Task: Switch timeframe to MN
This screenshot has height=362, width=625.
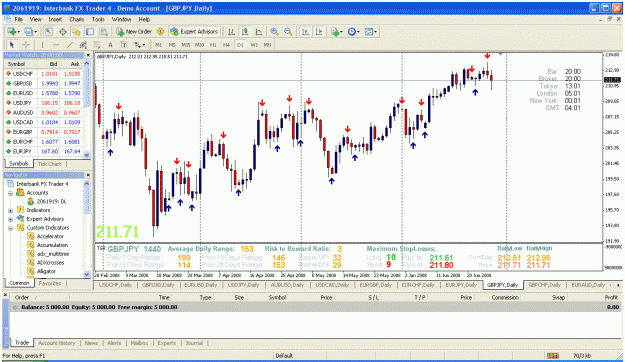Action: [267, 45]
